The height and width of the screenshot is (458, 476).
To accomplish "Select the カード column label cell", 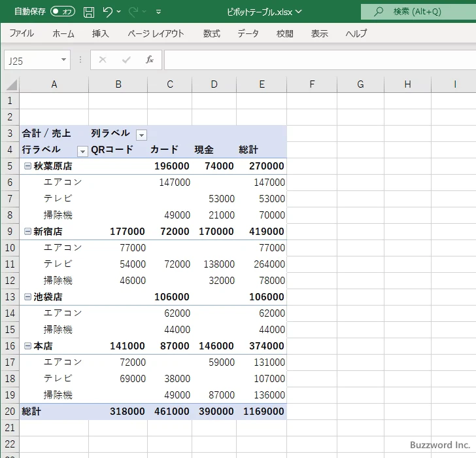I will pyautogui.click(x=170, y=150).
